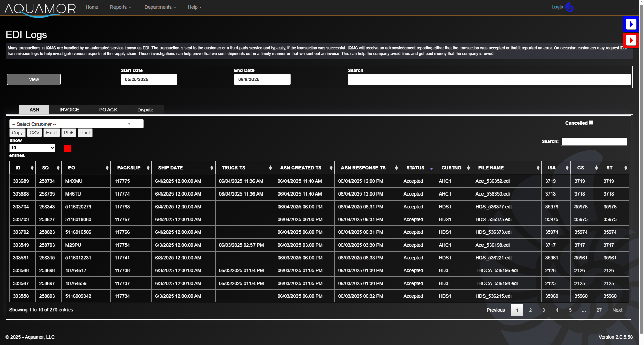Open the Reports dropdown menu
This screenshot has width=644, height=345.
click(120, 7)
